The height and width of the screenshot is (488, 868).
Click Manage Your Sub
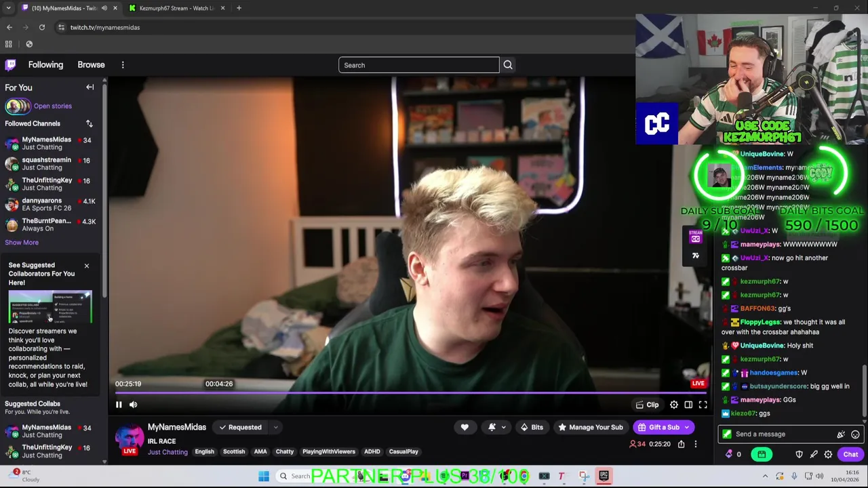point(590,428)
